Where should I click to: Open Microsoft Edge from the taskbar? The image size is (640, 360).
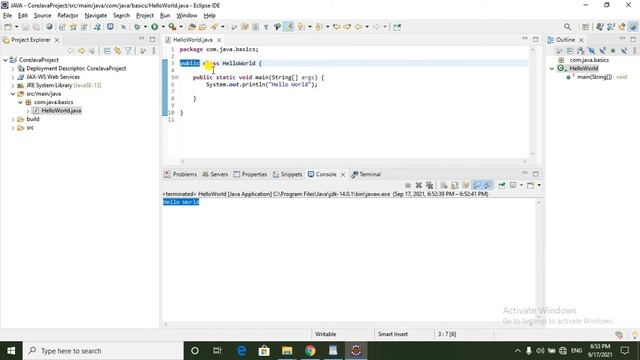tap(241, 351)
